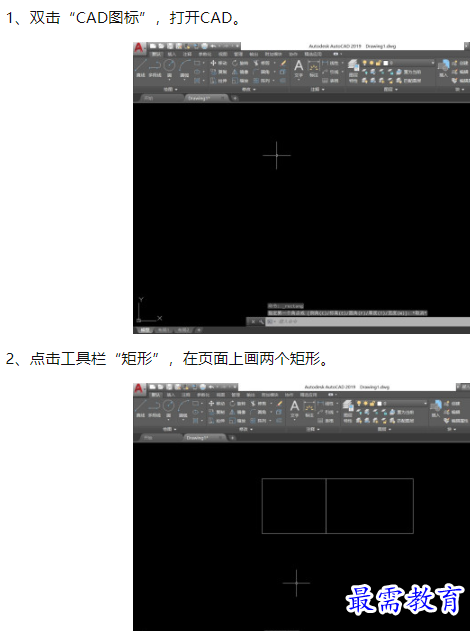Image resolution: width=470 pixels, height=631 pixels.
Task: Add a new drawing tab in the second screenshot
Action: tap(232, 438)
